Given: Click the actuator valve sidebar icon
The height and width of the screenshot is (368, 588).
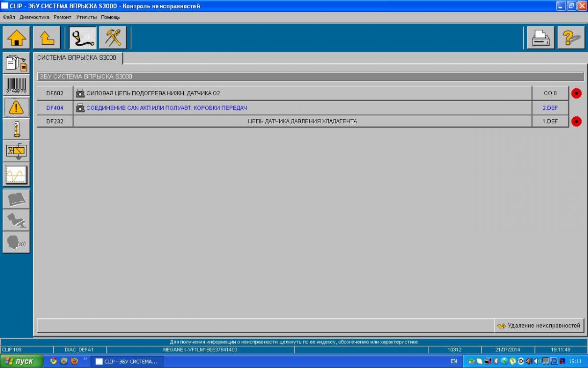Looking at the screenshot, I should click(x=17, y=151).
